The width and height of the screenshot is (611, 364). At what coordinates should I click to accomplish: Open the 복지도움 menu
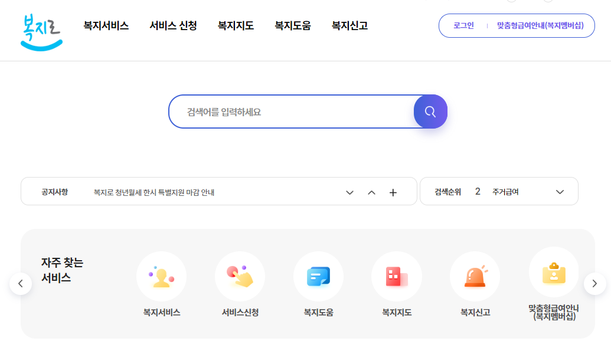point(292,26)
